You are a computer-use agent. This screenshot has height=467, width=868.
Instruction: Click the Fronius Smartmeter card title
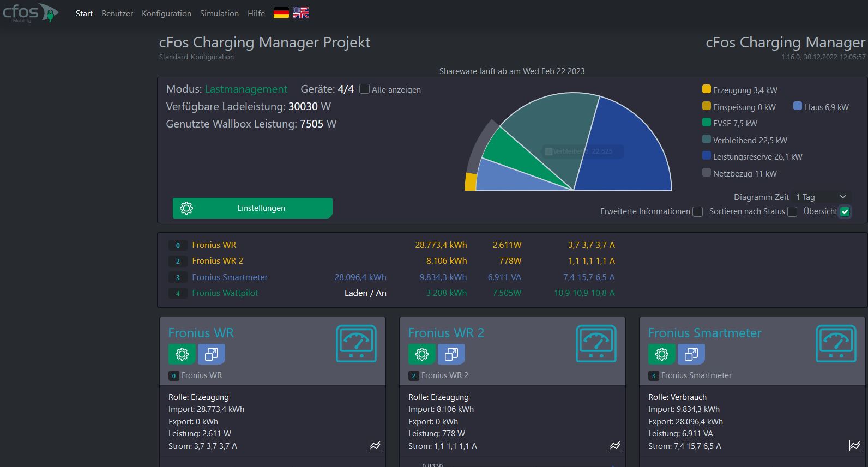pos(704,333)
